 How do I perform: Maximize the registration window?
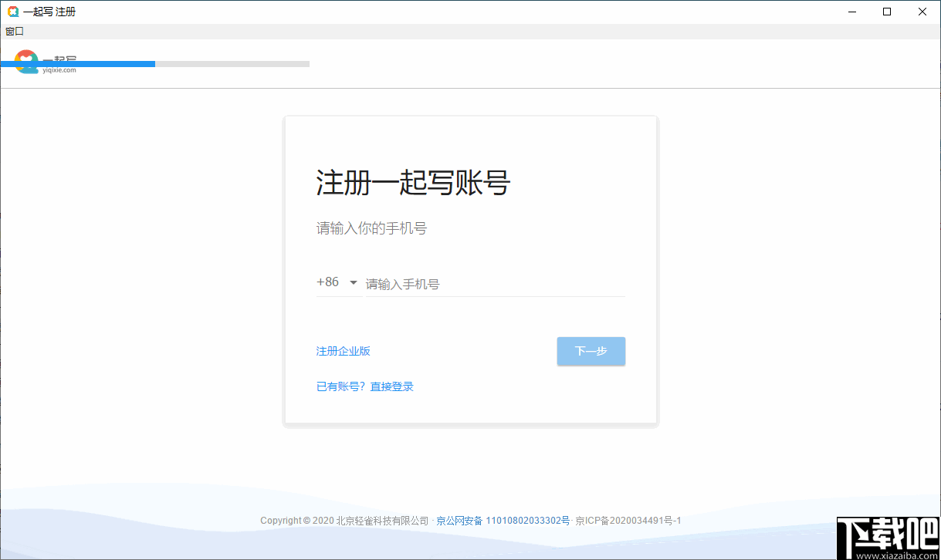[887, 12]
